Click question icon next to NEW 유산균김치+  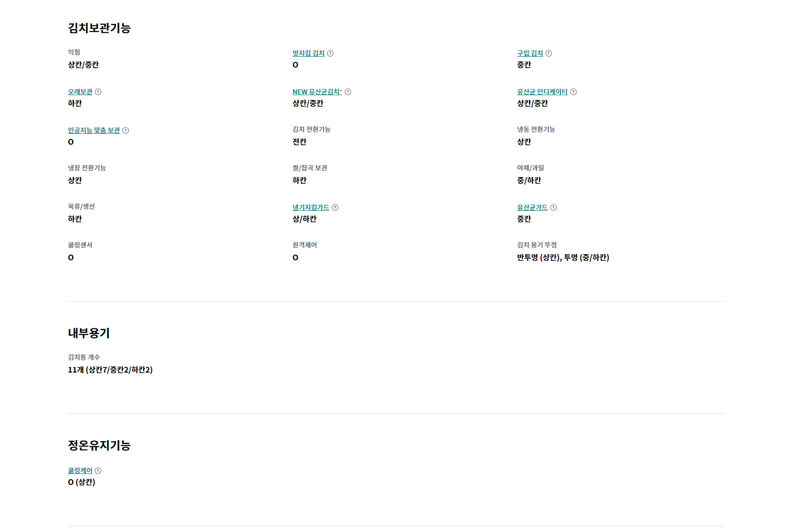coord(348,92)
